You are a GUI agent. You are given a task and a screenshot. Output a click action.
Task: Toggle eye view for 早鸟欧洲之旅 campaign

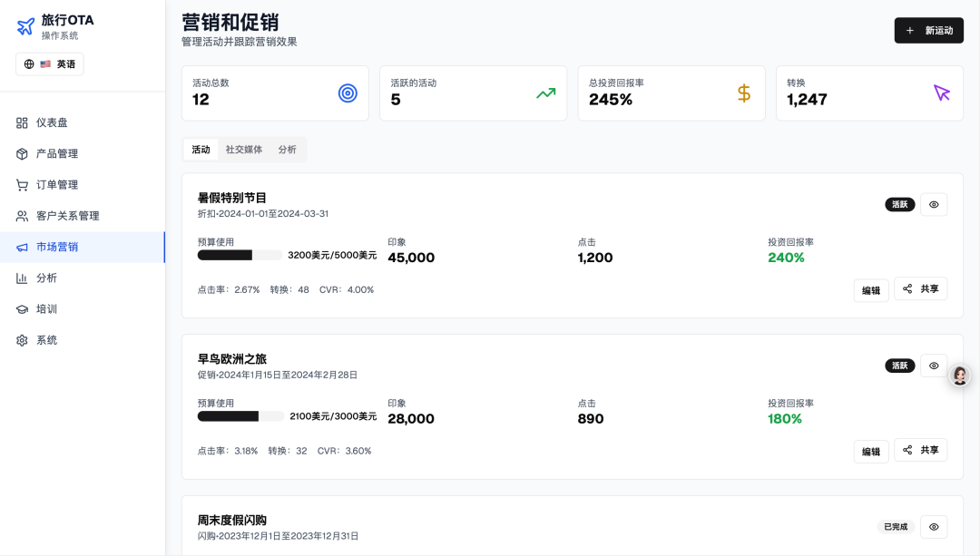(934, 366)
